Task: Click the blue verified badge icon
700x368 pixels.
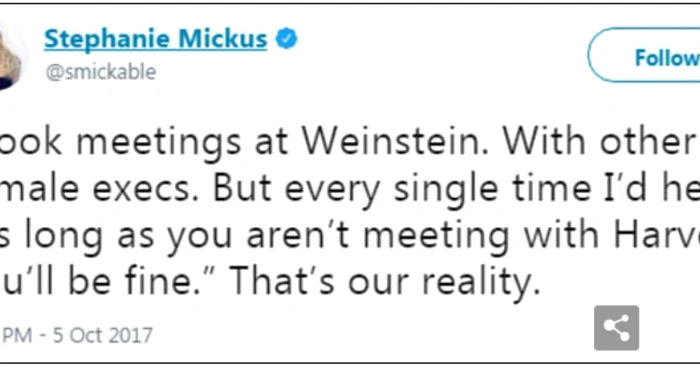Action: (x=286, y=39)
